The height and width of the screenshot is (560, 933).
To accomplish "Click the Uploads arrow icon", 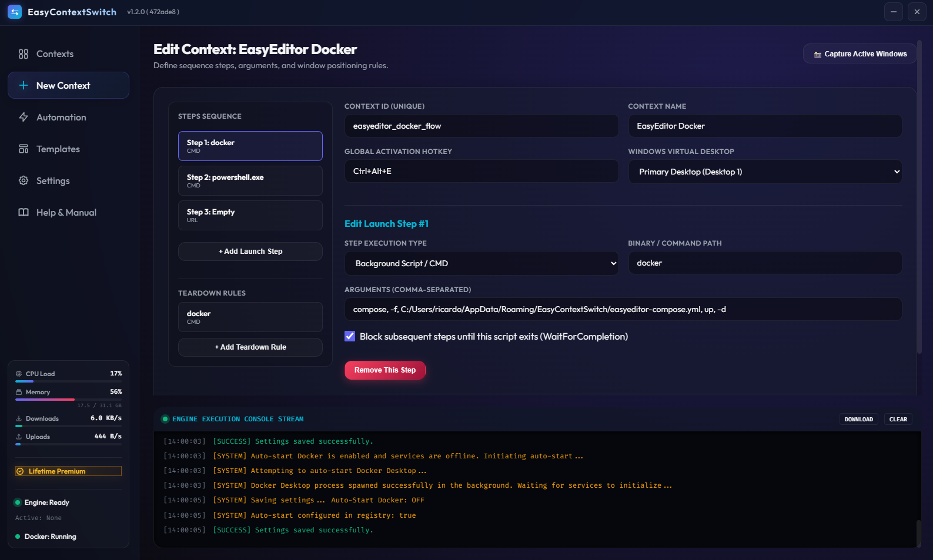I will [19, 437].
